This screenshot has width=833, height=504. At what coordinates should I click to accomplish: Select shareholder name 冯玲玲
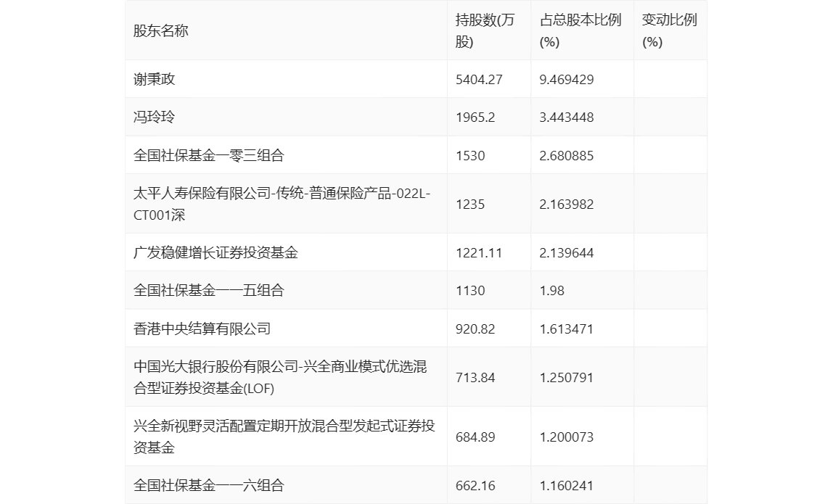154,117
